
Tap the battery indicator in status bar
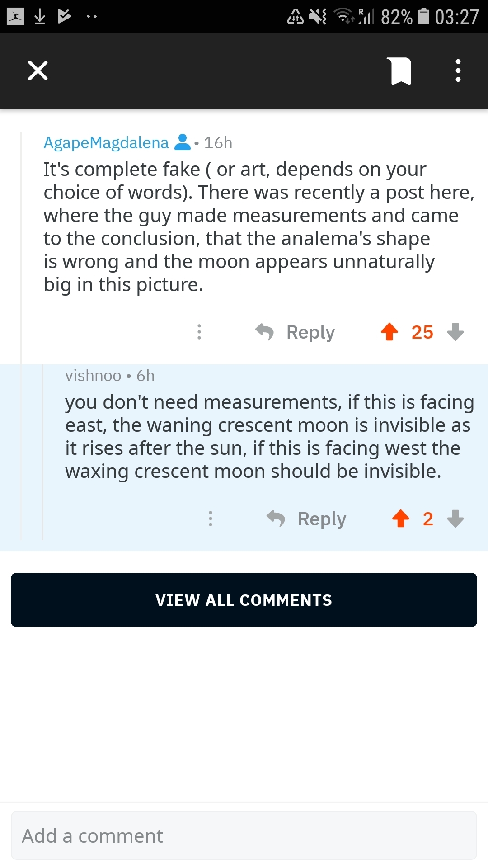pos(423,17)
